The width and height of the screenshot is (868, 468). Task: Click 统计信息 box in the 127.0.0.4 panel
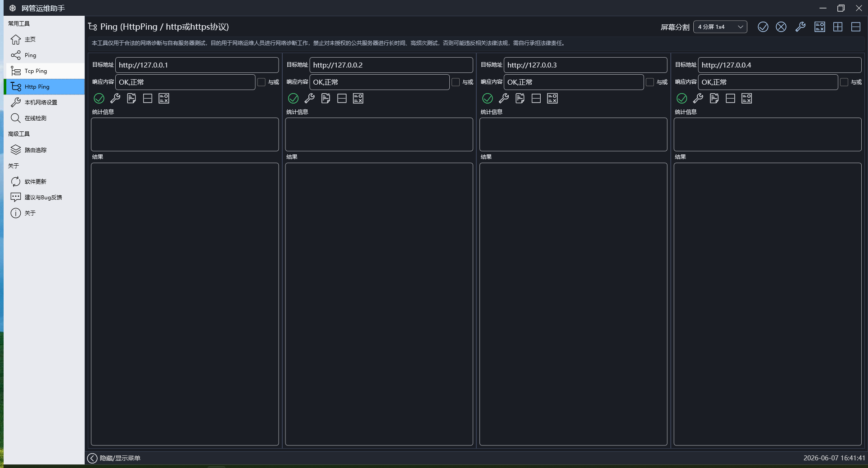click(x=768, y=135)
